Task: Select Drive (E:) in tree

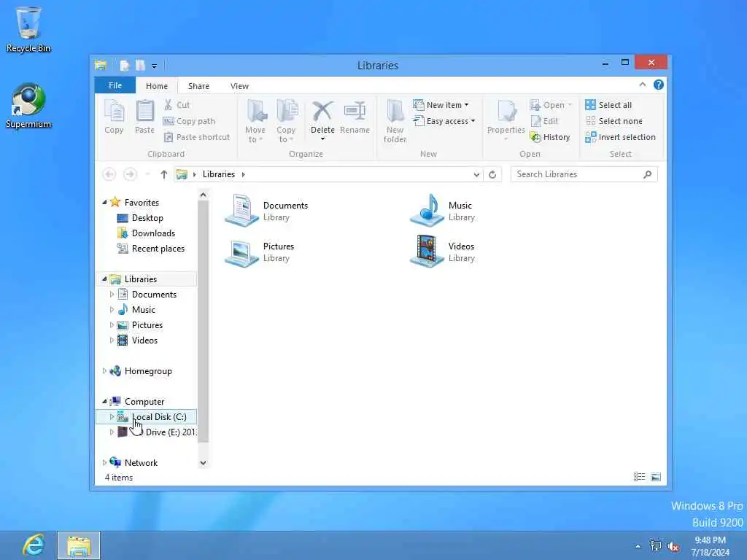Action: click(x=170, y=432)
